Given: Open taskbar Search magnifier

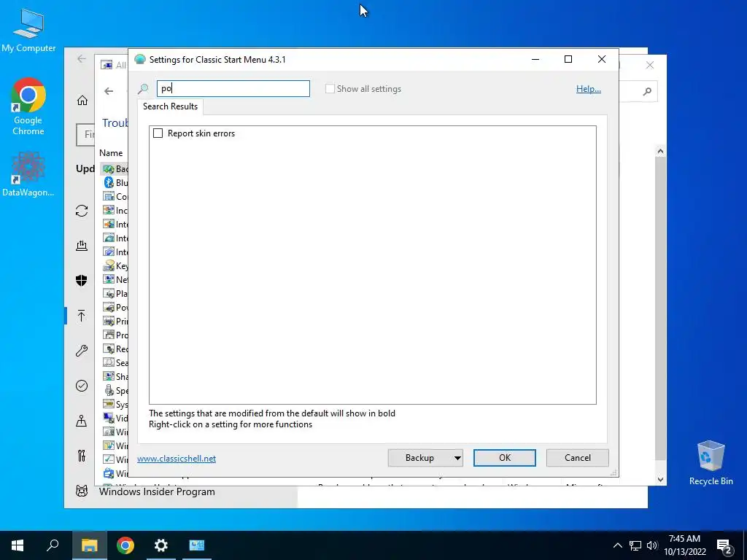Looking at the screenshot, I should (x=53, y=545).
